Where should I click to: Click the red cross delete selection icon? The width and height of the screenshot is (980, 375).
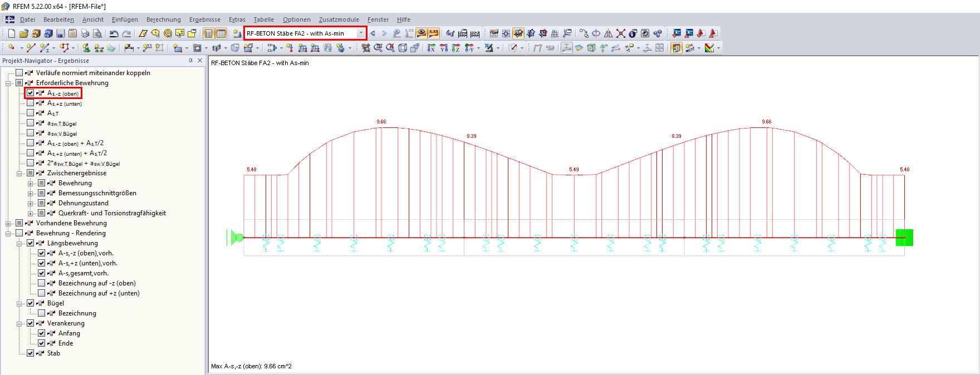(x=621, y=33)
